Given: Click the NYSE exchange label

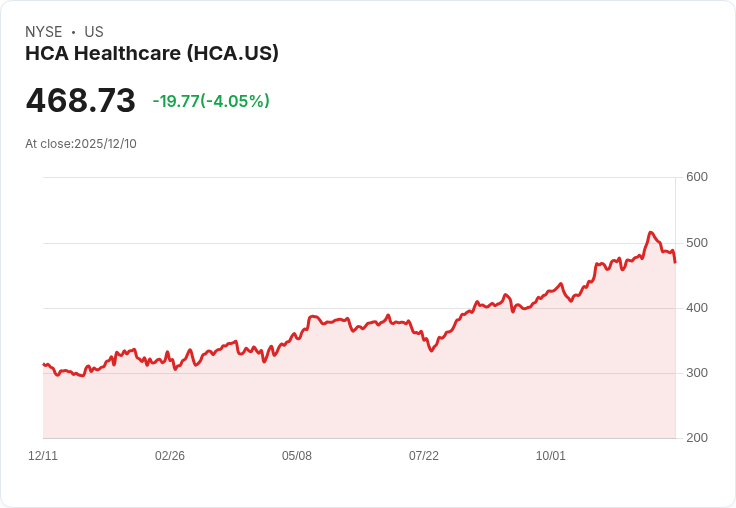Looking at the screenshot, I should [44, 32].
